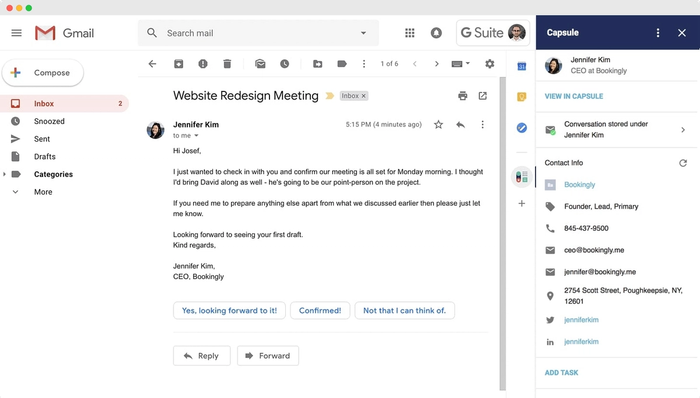Open message more options next to reply arrow
Image resolution: width=700 pixels, height=398 pixels.
(x=482, y=124)
